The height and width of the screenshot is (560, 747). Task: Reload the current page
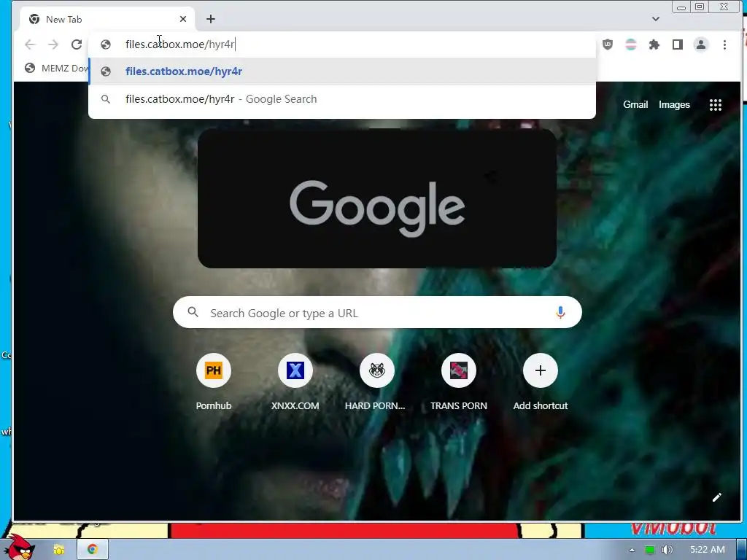(x=77, y=44)
